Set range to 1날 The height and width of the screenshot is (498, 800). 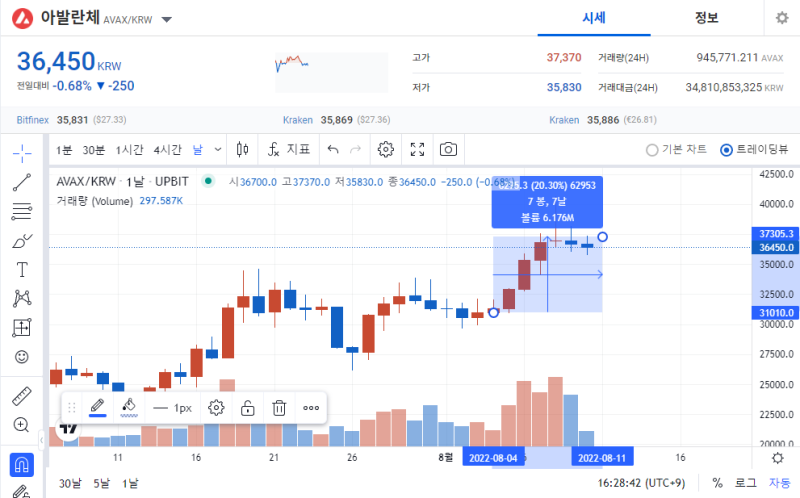point(130,483)
